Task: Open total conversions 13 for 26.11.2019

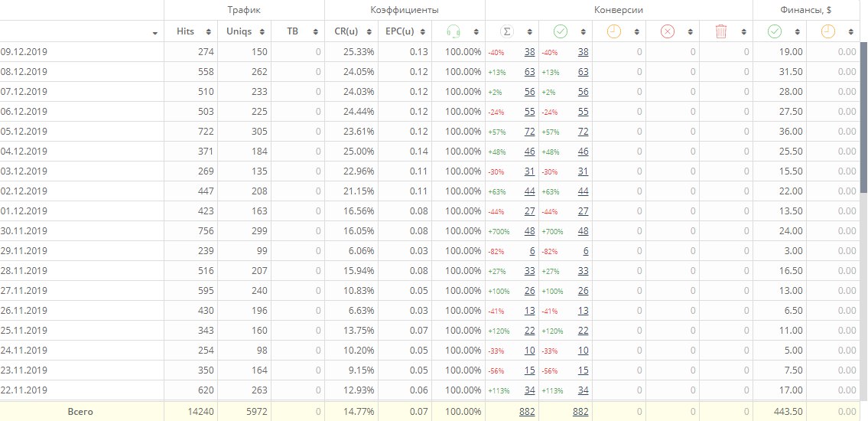Action: pos(530,311)
